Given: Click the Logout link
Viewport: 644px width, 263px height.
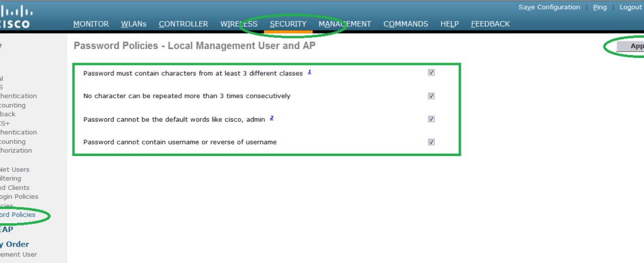Looking at the screenshot, I should pyautogui.click(x=631, y=8).
